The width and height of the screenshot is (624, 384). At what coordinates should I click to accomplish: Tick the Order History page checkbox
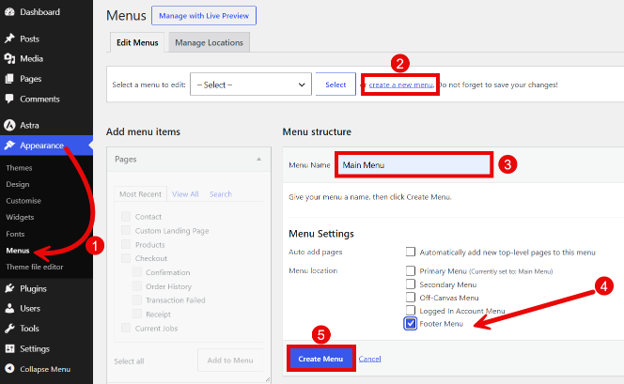pyautogui.click(x=136, y=286)
